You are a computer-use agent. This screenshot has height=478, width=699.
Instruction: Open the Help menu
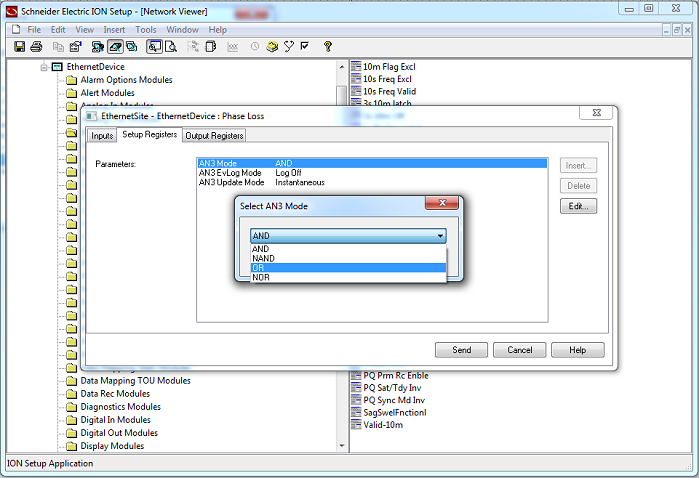(x=218, y=29)
